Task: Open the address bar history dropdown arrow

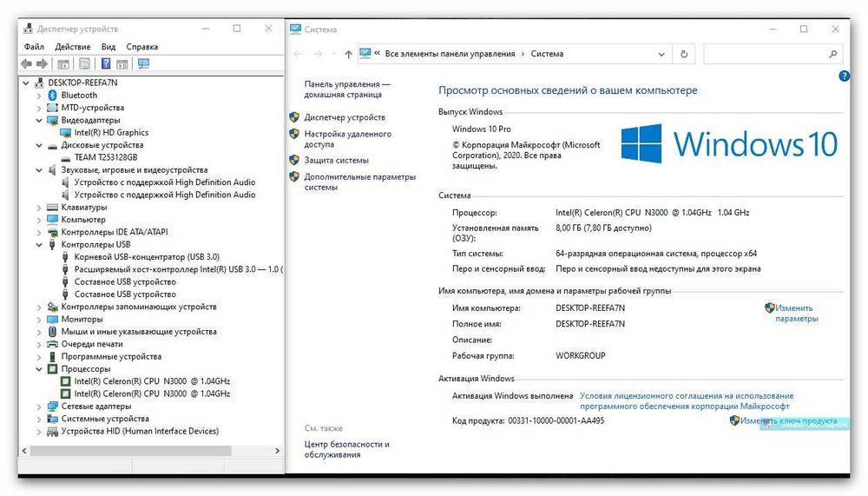Action: click(x=661, y=54)
